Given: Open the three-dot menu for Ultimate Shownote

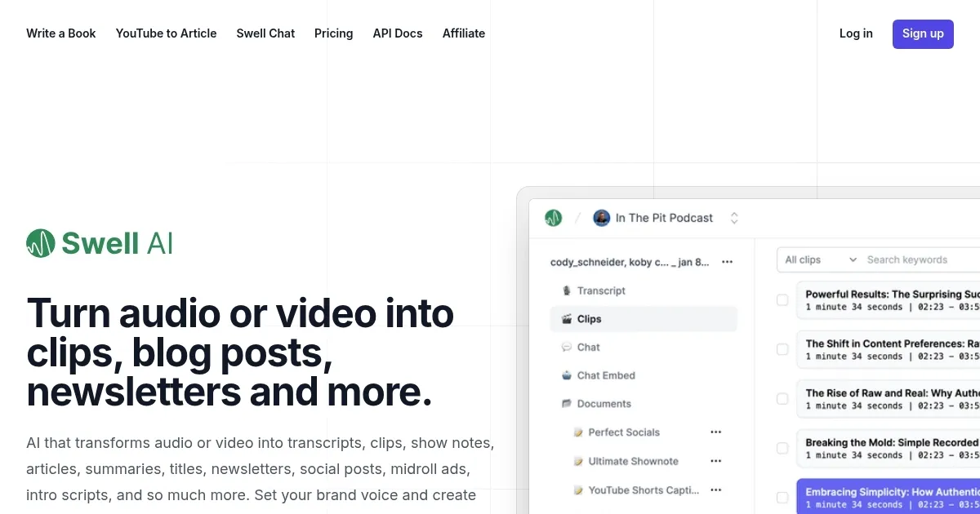Looking at the screenshot, I should click(x=716, y=461).
